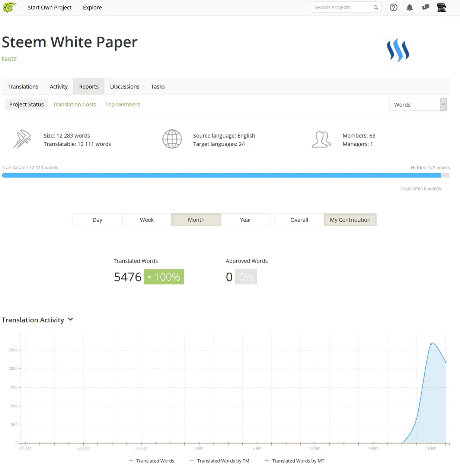Click 'Source language: English' text
The image size is (460, 476).
[224, 136]
